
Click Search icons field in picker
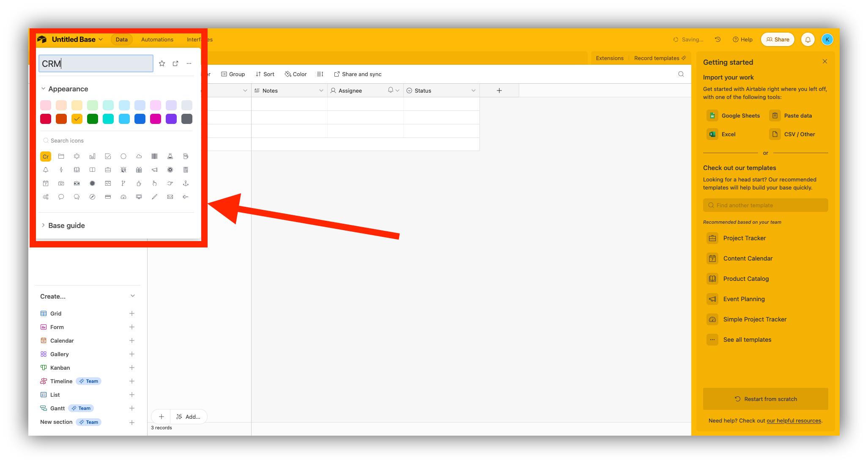pyautogui.click(x=115, y=140)
